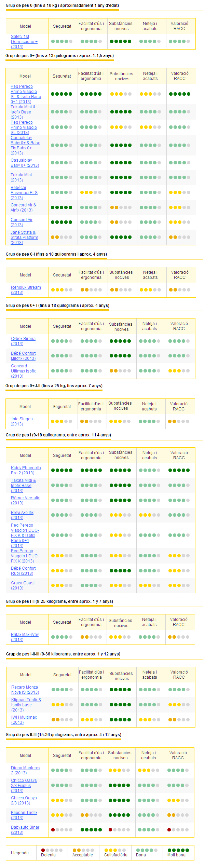Click the Recaro Monza Nova IS (2013) link
The width and height of the screenshot is (205, 868).
(x=25, y=690)
